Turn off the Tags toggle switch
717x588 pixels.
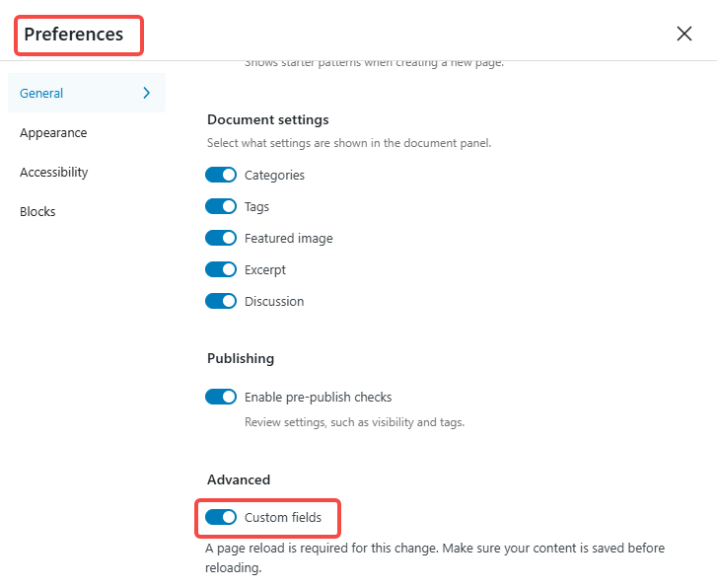coord(221,206)
